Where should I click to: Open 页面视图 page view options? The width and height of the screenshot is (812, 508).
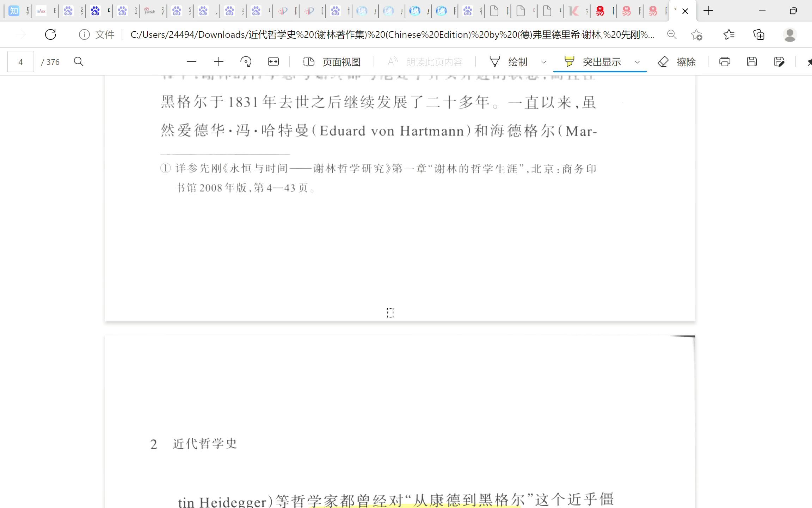(332, 62)
